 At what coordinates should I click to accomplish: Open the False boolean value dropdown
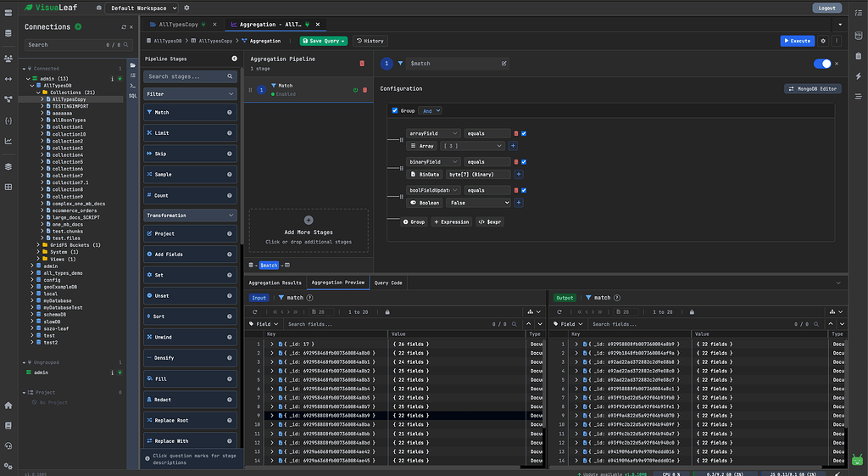[x=478, y=203]
